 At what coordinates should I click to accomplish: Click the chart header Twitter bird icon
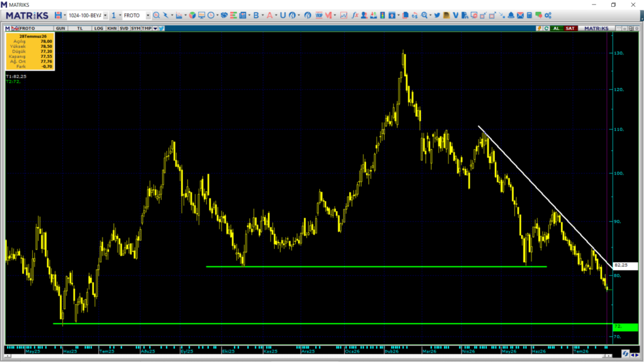coord(162,28)
